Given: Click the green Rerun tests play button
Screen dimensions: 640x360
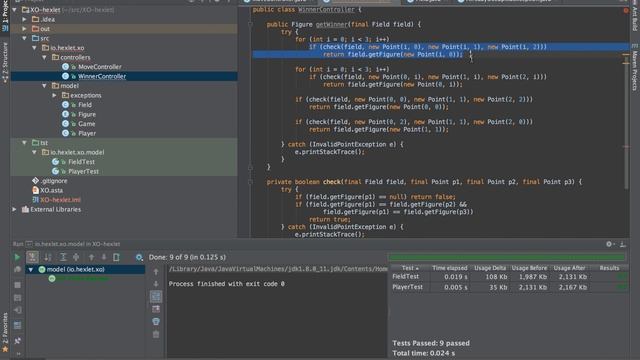Looking at the screenshot, I should point(17,257).
